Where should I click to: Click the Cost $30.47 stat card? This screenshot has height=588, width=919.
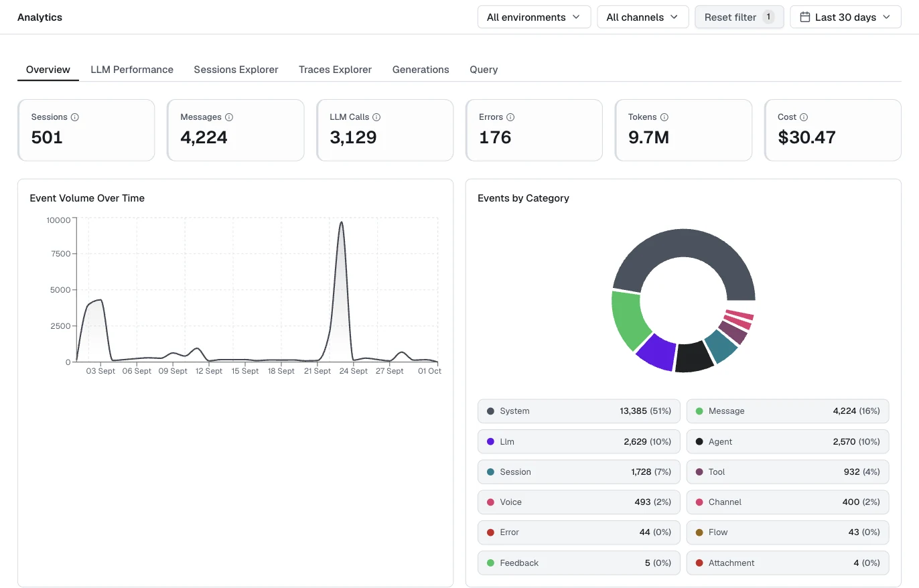pyautogui.click(x=833, y=131)
